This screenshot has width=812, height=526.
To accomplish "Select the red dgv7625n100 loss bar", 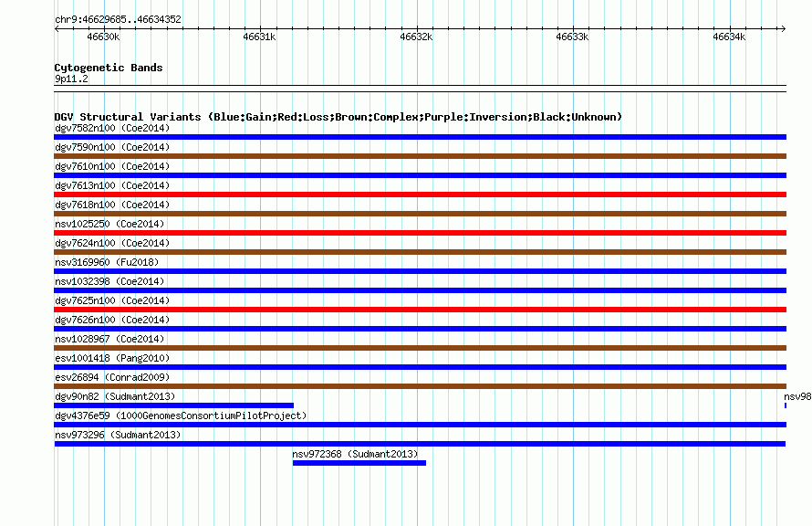I will [420, 310].
